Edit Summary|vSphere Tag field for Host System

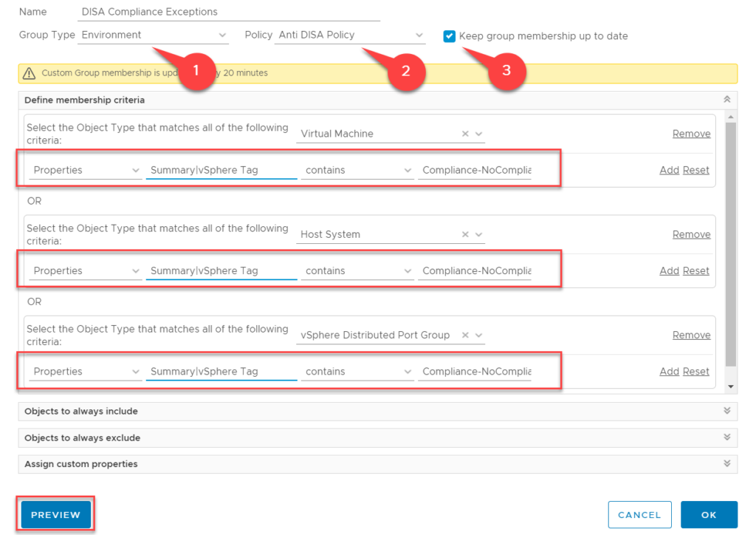(x=221, y=270)
